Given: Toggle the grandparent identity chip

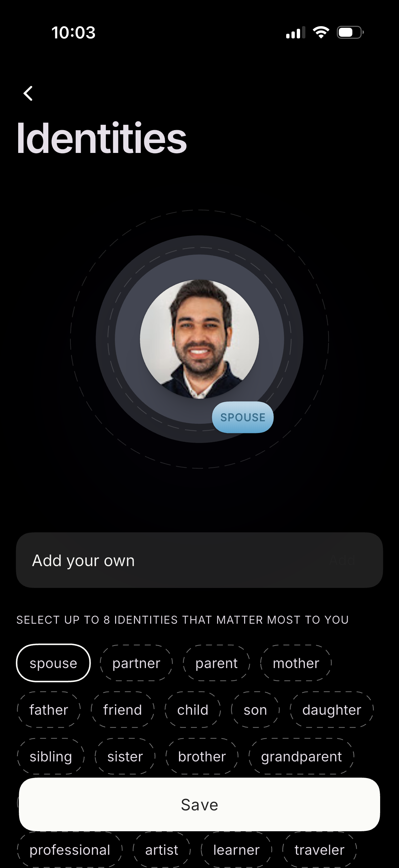Looking at the screenshot, I should click(x=301, y=756).
